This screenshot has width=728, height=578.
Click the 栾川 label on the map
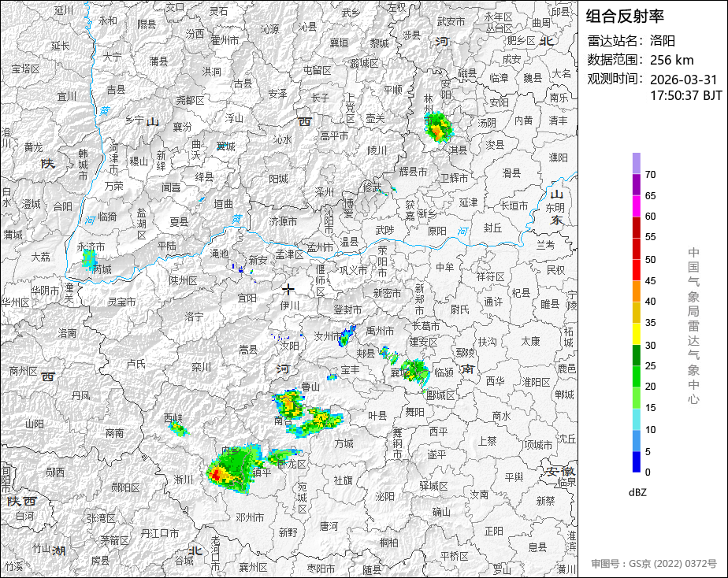[201, 367]
